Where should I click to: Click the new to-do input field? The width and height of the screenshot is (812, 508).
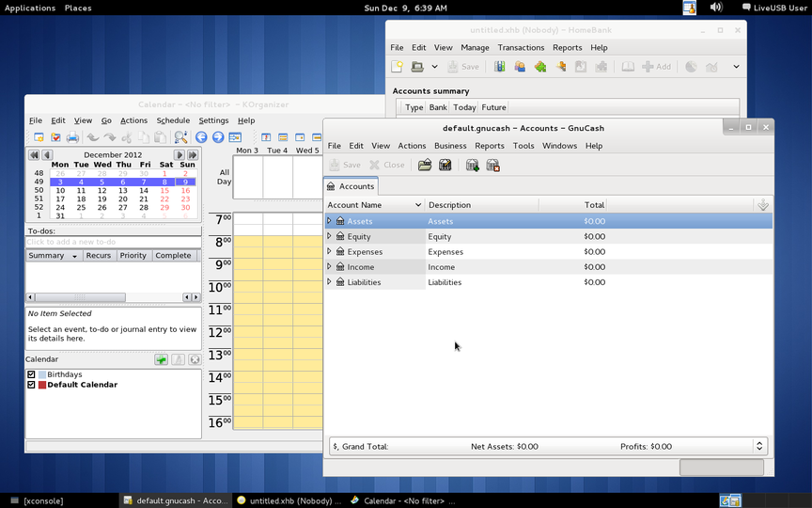[113, 242]
